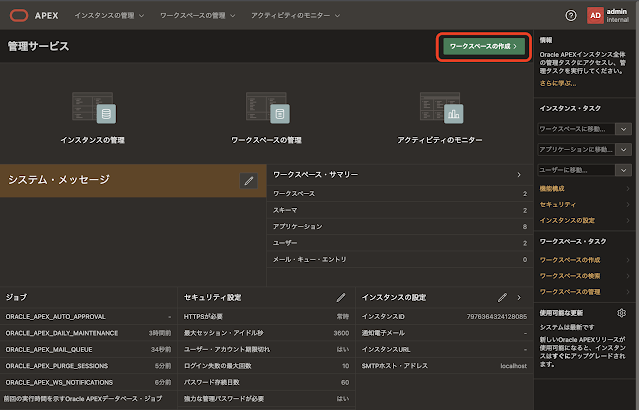Click the SMTPホスト・アドレス row
This screenshot has width=639, height=410.
coord(444,366)
